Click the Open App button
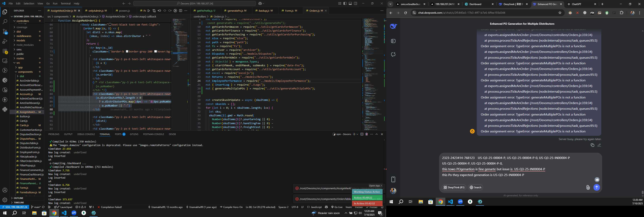The width and height of the screenshot is (644, 217). pos(376,186)
